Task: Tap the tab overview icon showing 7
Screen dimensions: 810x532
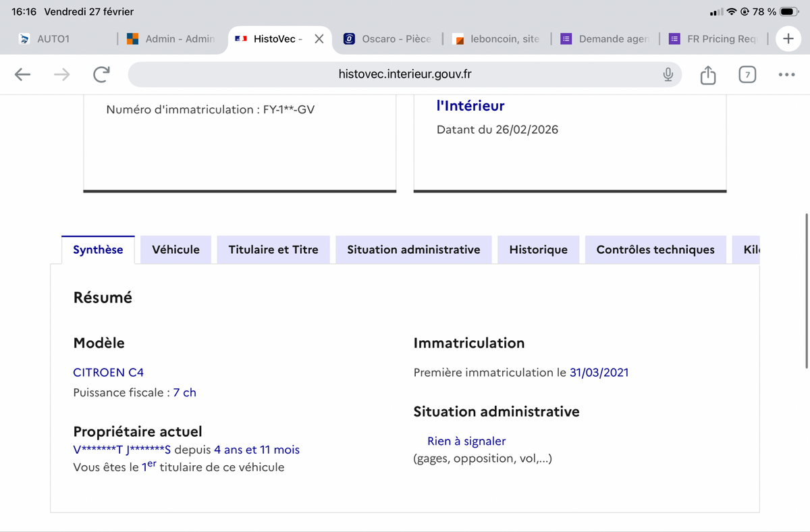Action: pyautogui.click(x=747, y=74)
